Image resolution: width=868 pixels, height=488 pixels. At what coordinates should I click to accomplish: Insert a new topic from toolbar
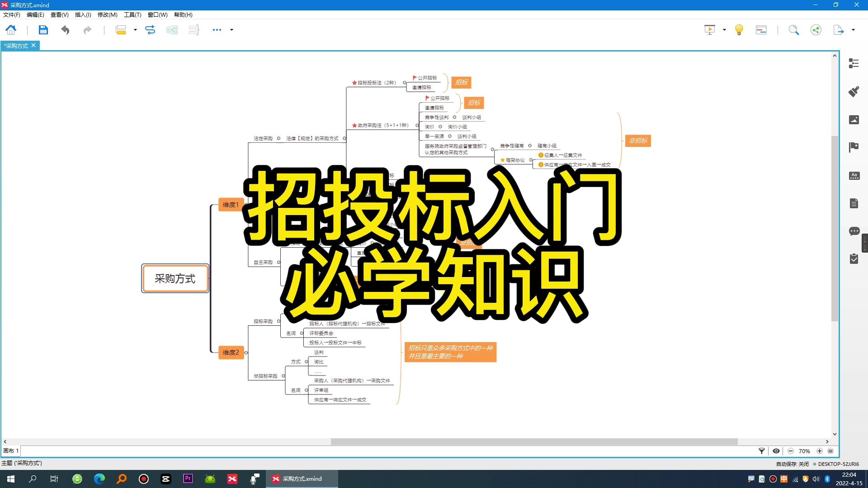tap(121, 30)
